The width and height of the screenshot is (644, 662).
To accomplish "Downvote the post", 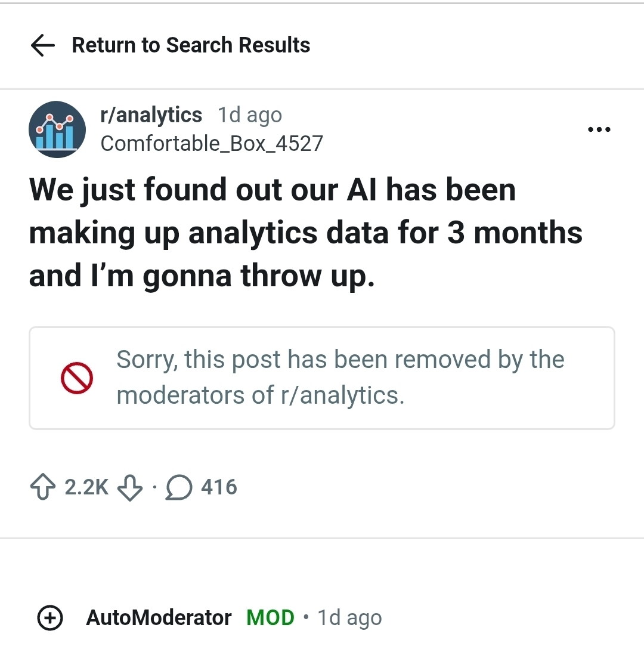I will click(129, 488).
